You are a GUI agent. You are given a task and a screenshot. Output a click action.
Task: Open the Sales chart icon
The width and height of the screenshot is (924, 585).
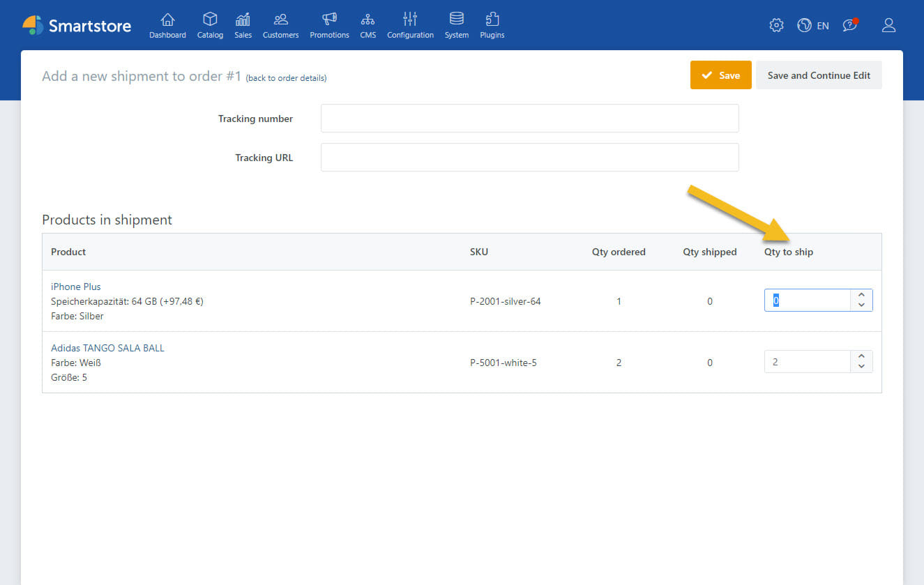(x=243, y=20)
